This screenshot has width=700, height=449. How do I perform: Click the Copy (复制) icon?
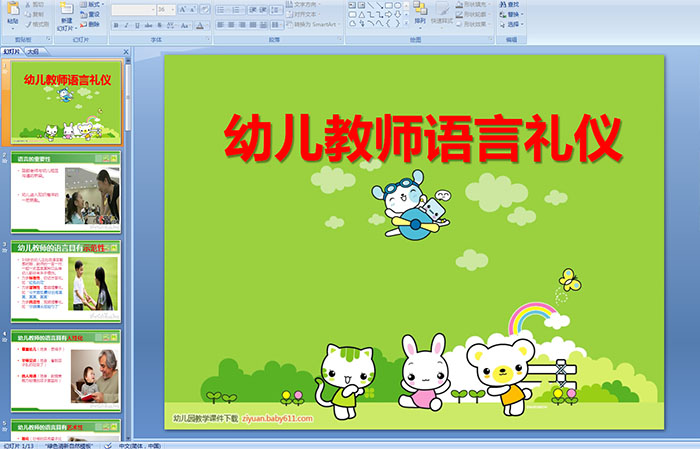[35, 14]
